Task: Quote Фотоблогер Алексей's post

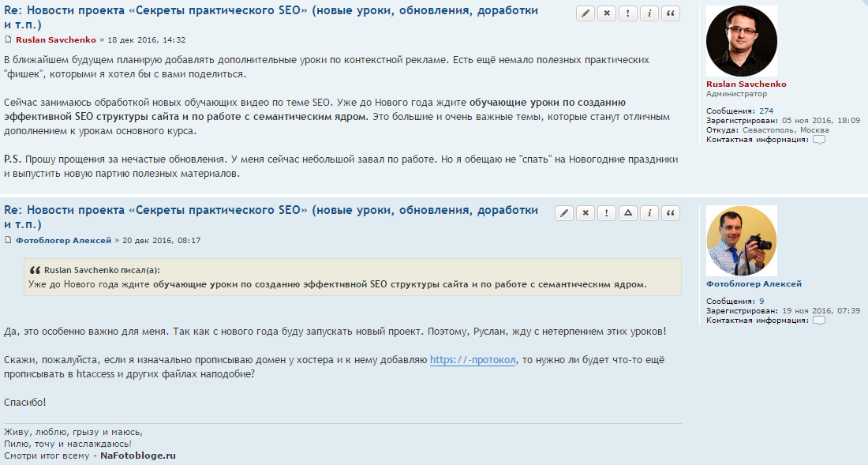Action: tap(671, 213)
